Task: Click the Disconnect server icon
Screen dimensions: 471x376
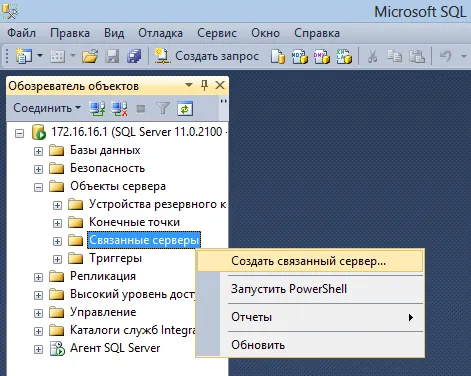Action: 119,108
